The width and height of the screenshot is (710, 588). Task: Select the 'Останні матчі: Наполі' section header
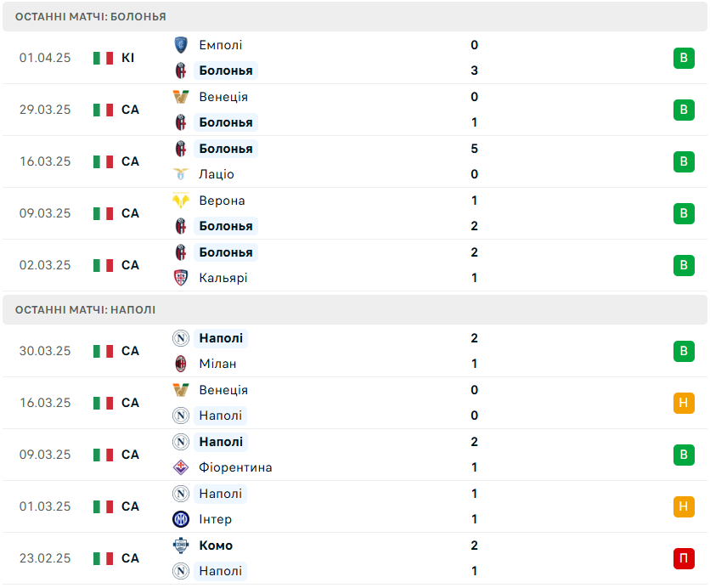85,310
